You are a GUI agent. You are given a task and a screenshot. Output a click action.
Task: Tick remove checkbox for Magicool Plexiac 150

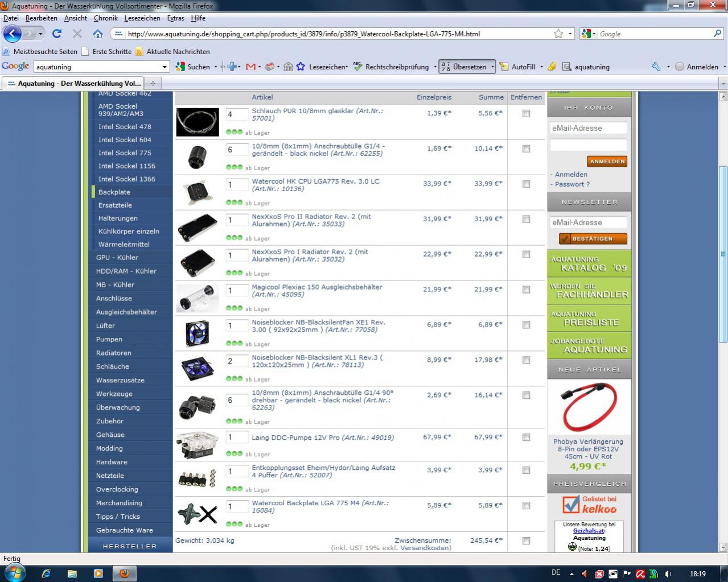(526, 290)
